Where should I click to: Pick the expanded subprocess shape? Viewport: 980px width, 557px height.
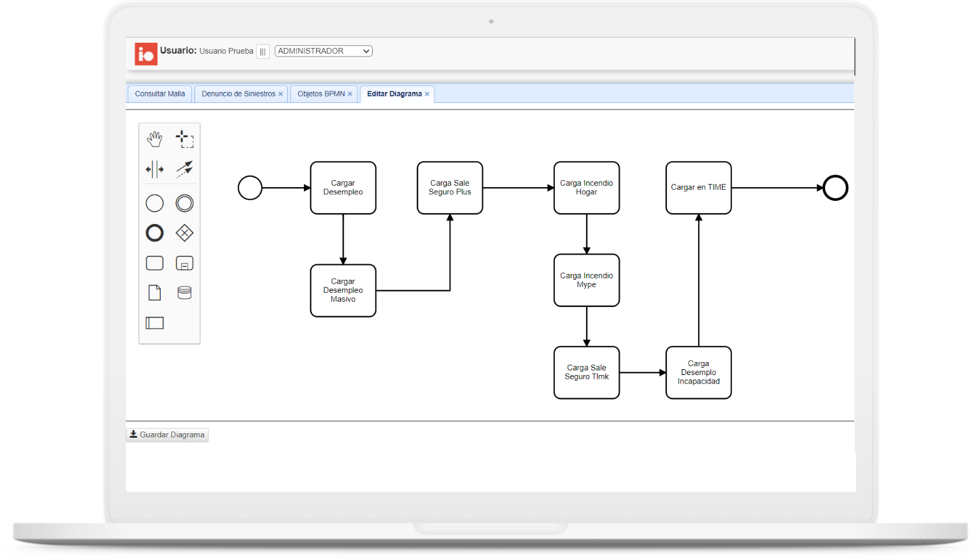(x=185, y=263)
